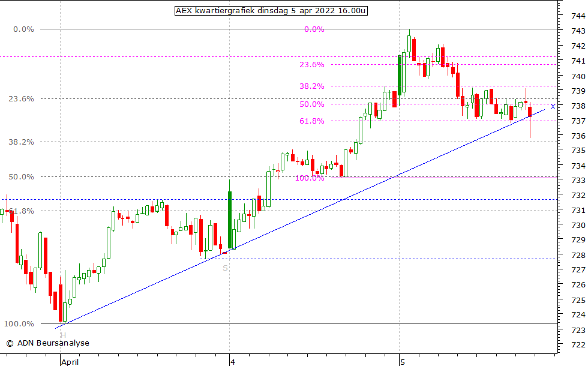The image size is (588, 366).
Task: Click the magenta 100.0% retracement label
Action: coord(310,178)
